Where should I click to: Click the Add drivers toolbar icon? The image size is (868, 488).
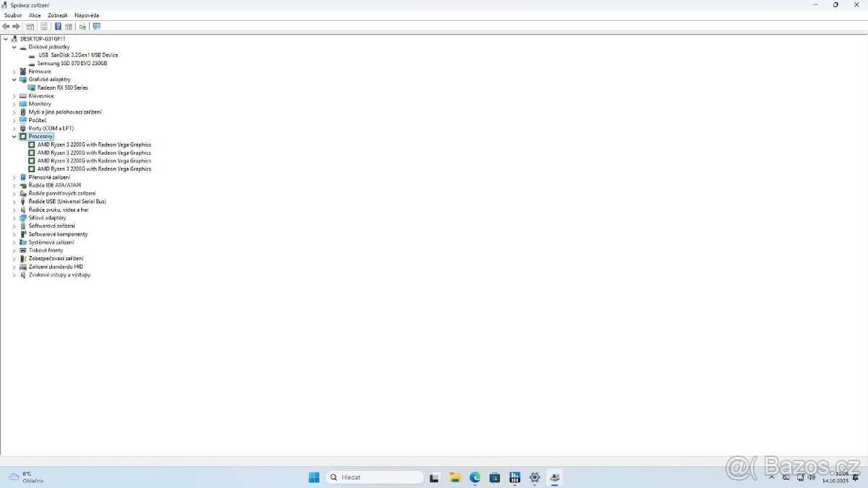(82, 27)
